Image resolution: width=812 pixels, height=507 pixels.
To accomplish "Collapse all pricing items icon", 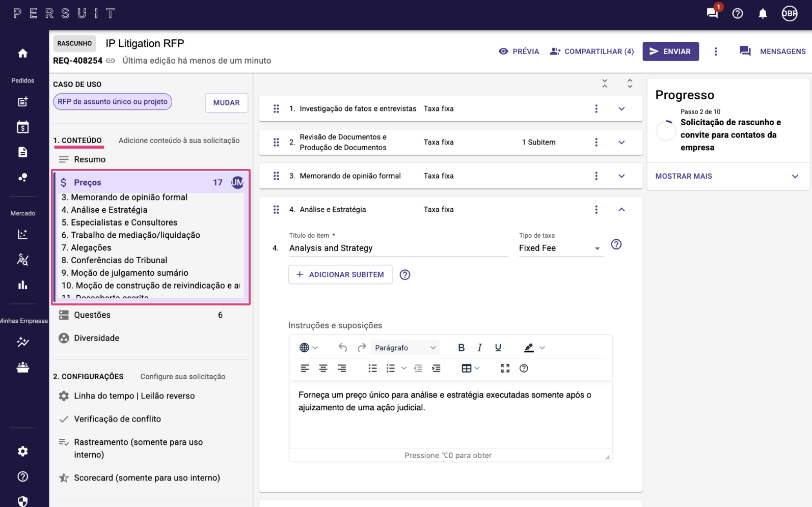I will pyautogui.click(x=605, y=83).
